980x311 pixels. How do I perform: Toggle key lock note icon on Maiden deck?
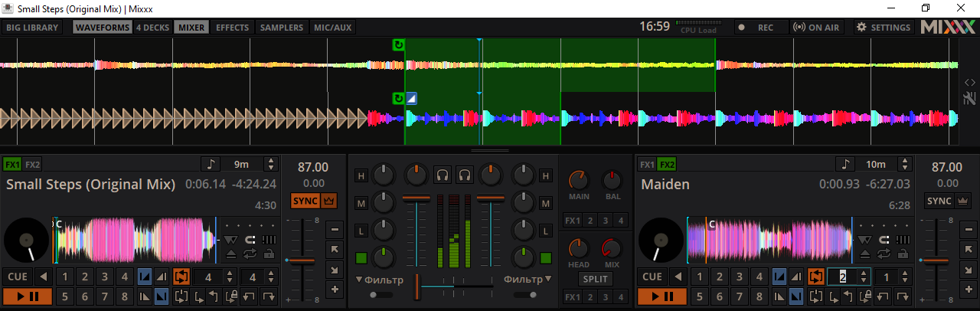click(x=845, y=164)
